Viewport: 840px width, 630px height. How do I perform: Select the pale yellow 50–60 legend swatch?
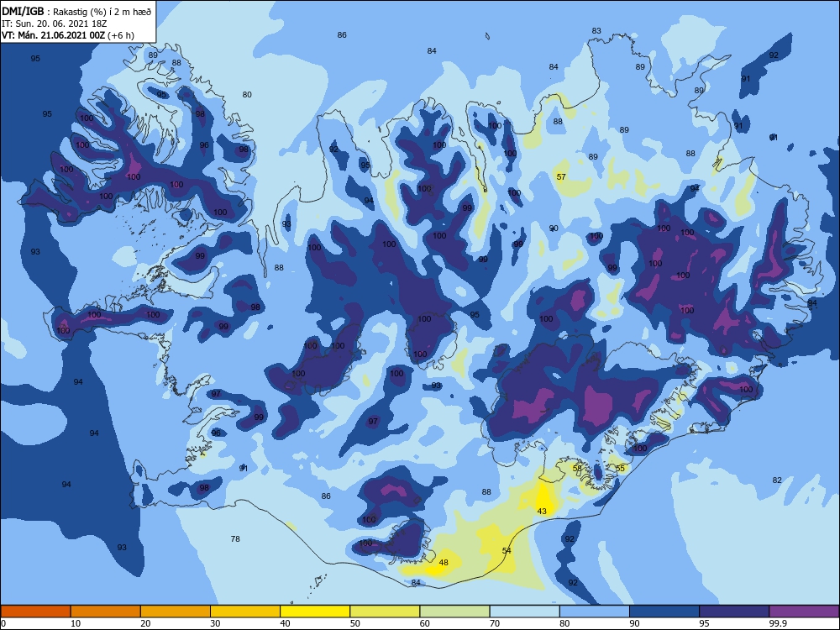tap(385, 612)
